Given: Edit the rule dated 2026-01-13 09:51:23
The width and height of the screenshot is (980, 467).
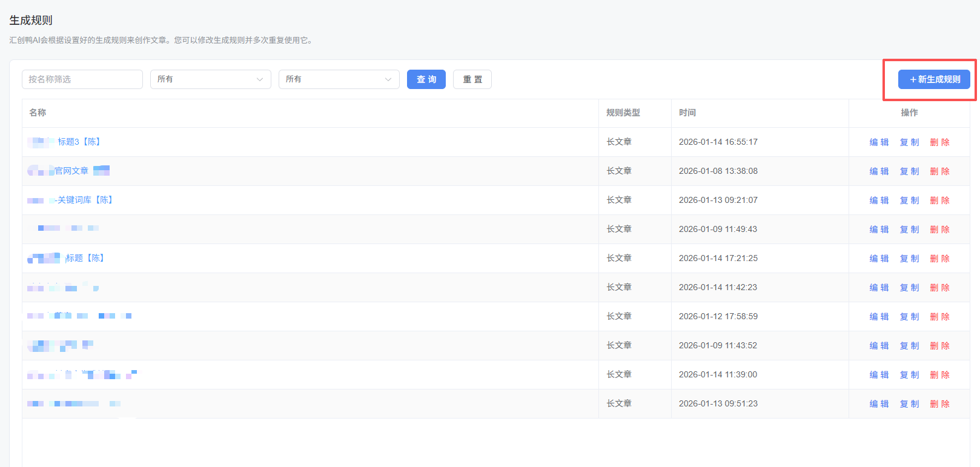Looking at the screenshot, I should [879, 404].
